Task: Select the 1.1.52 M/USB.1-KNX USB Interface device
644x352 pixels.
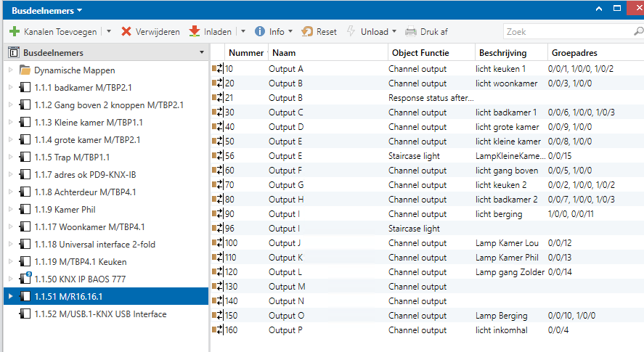Action: pyautogui.click(x=100, y=314)
